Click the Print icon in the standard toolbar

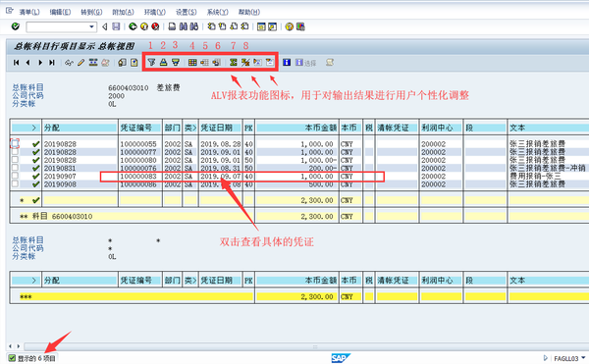coord(172,26)
